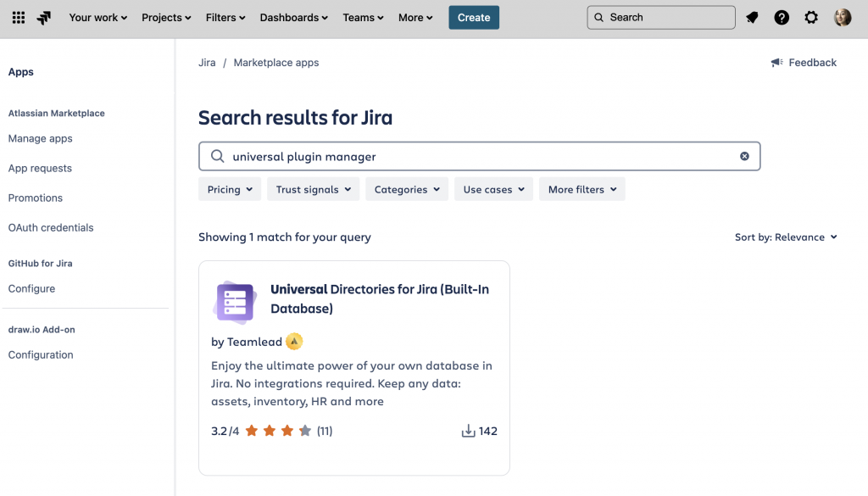Expand the Dashboards menu
Image resolution: width=868 pixels, height=496 pixels.
[293, 18]
